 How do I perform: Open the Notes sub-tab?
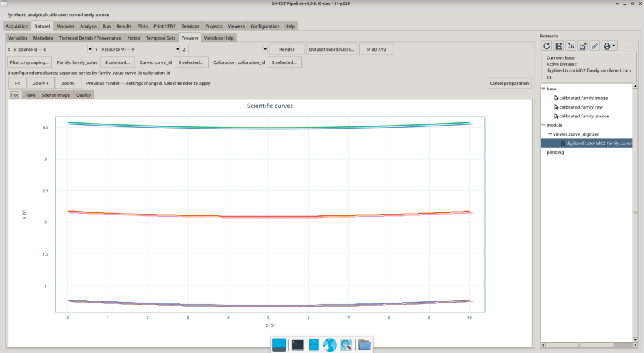(133, 38)
